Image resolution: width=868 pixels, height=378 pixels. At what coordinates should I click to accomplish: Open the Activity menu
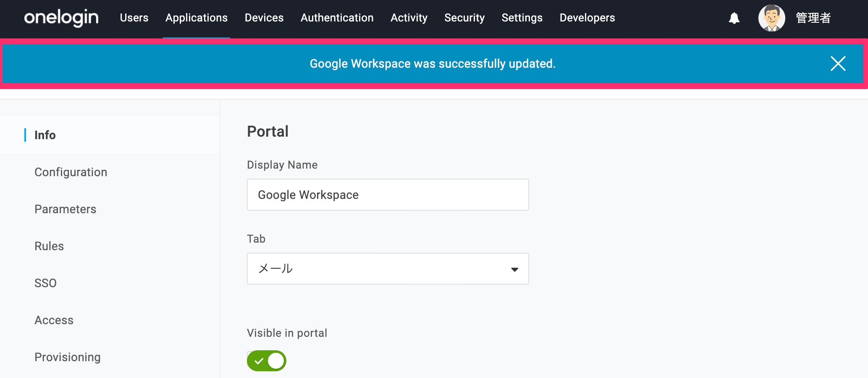click(x=409, y=18)
